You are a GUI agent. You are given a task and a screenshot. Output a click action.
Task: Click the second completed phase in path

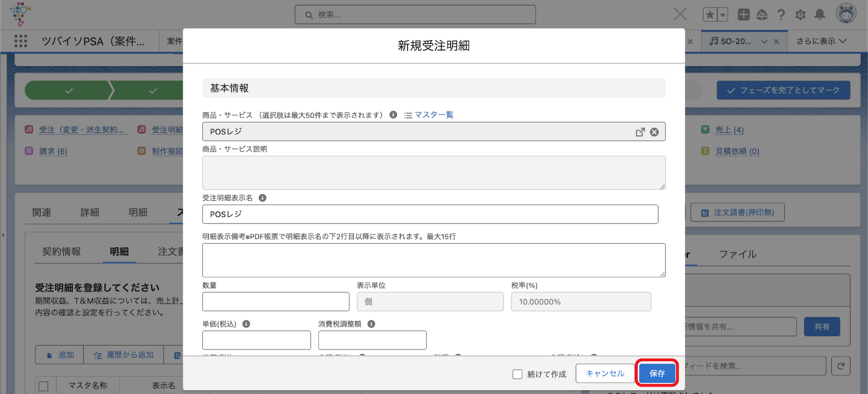[152, 90]
